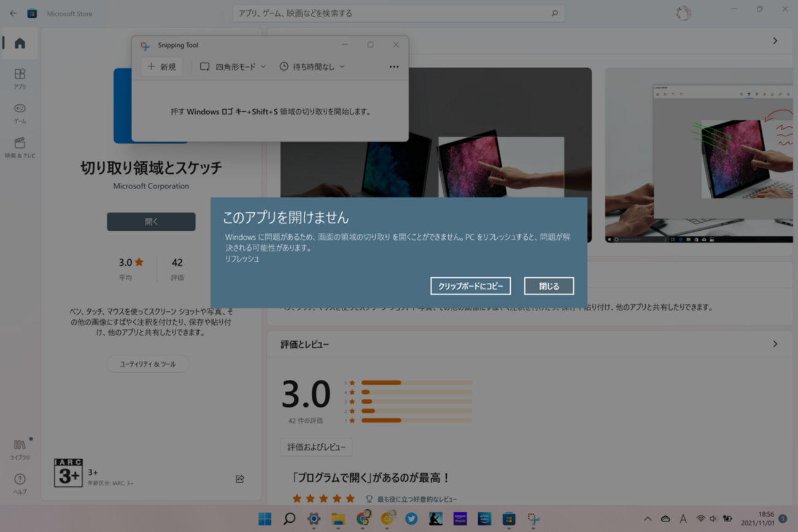Click the ユーティリティ & ツール category tag
The image size is (798, 532).
point(147,364)
